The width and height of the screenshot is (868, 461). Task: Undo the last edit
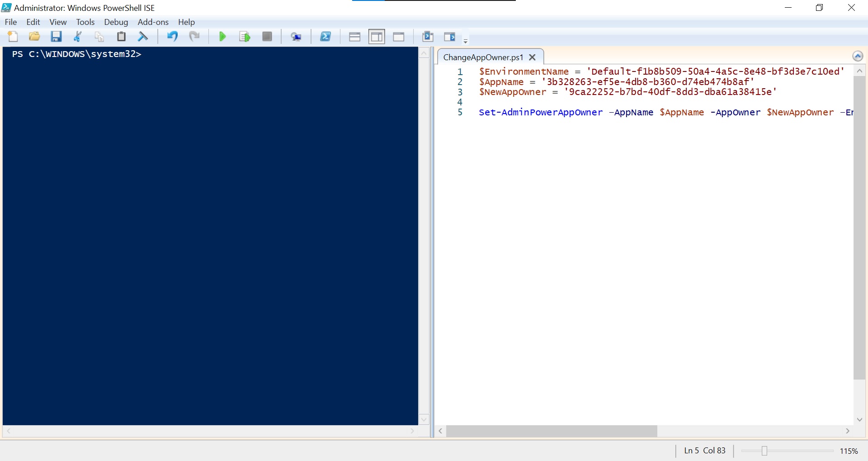click(172, 37)
